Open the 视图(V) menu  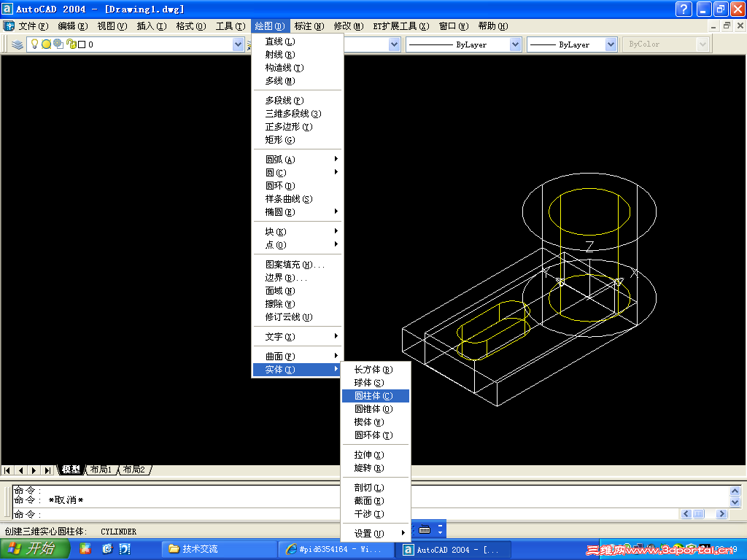112,26
